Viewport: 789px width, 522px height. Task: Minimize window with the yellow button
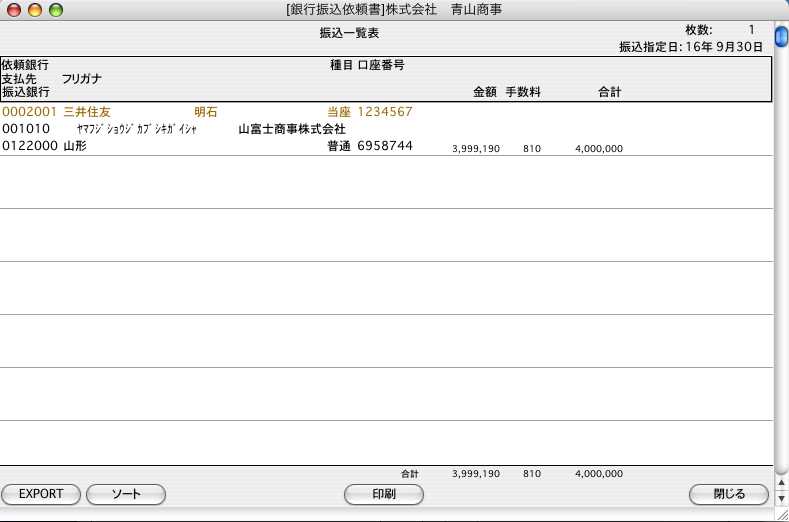[35, 10]
